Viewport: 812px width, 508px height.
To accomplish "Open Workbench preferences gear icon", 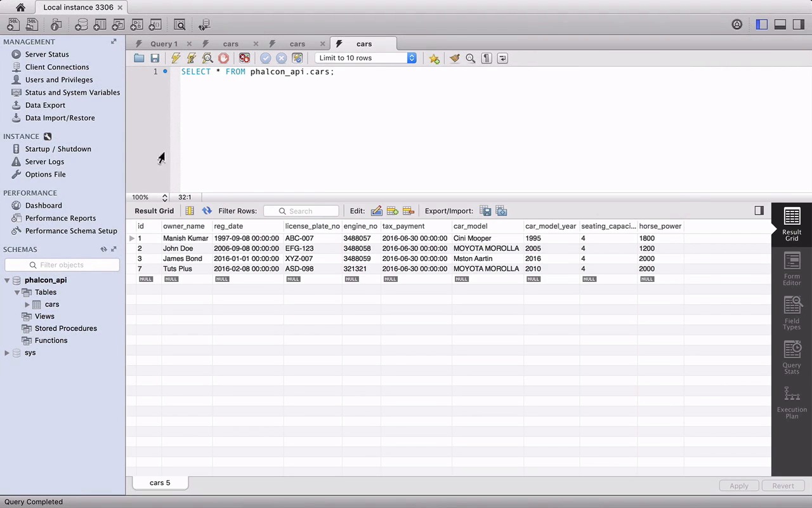I will (x=737, y=25).
